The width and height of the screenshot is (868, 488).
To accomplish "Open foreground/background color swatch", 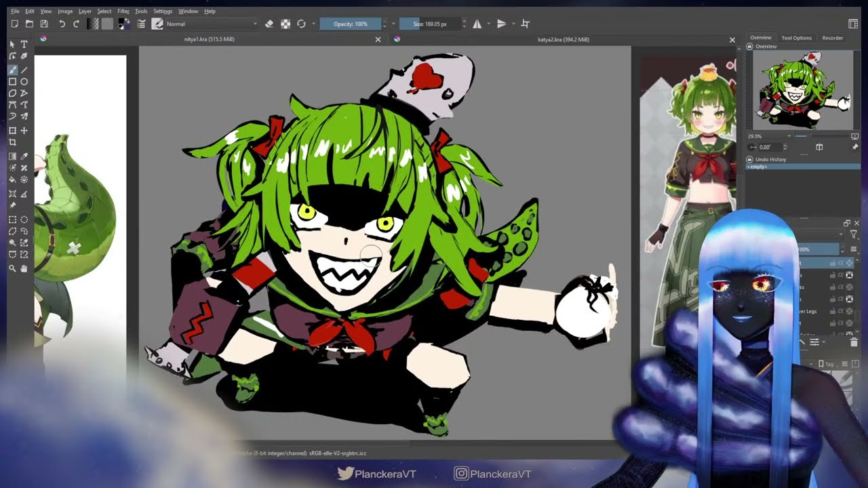I will pos(124,24).
